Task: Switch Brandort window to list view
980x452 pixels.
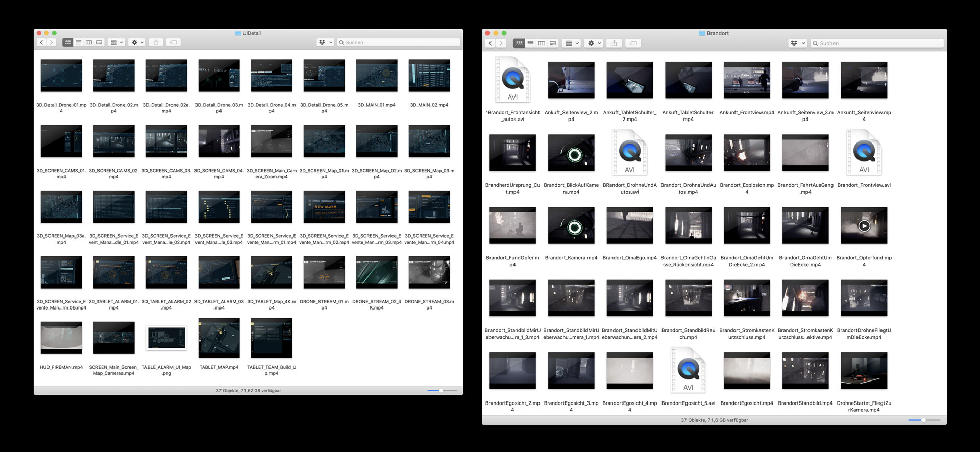Action: [530, 43]
